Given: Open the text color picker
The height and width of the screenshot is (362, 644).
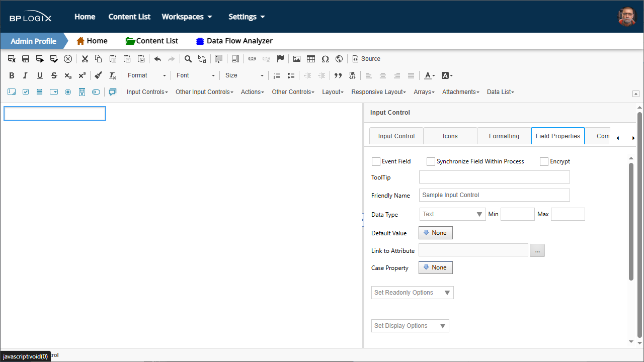Looking at the screenshot, I should (430, 75).
